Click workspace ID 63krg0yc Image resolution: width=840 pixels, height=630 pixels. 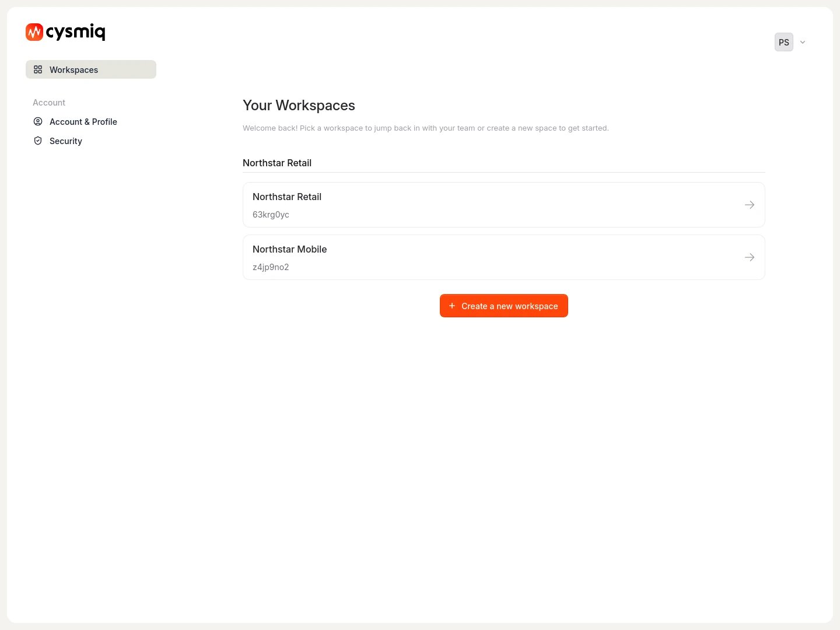(271, 215)
